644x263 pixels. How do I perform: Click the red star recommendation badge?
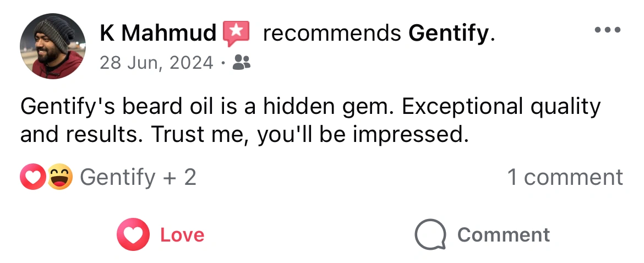pyautogui.click(x=236, y=34)
